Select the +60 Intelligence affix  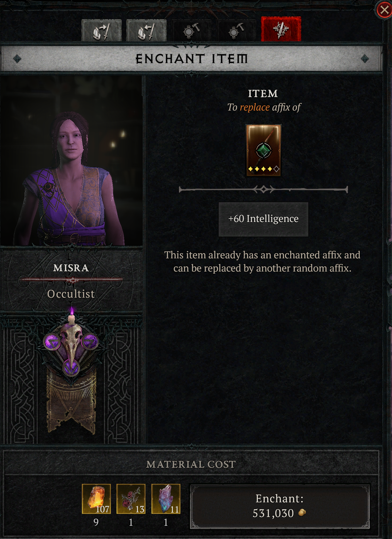pyautogui.click(x=263, y=219)
